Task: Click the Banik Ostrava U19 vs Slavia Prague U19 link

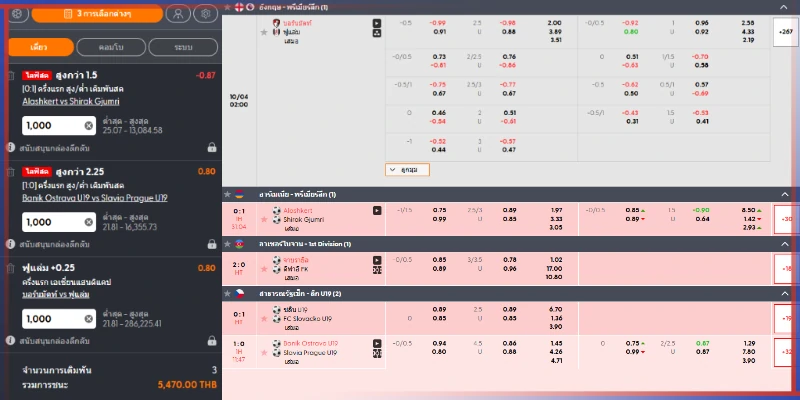Action: point(93,198)
